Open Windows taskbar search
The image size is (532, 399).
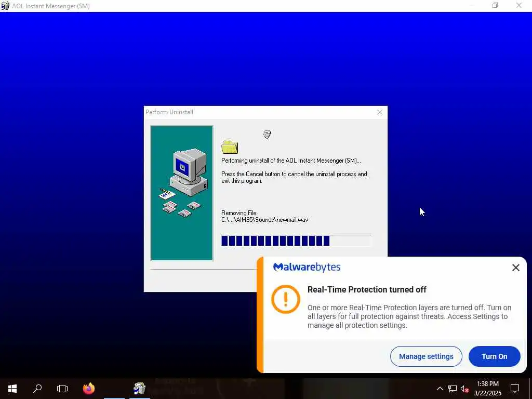coord(37,389)
